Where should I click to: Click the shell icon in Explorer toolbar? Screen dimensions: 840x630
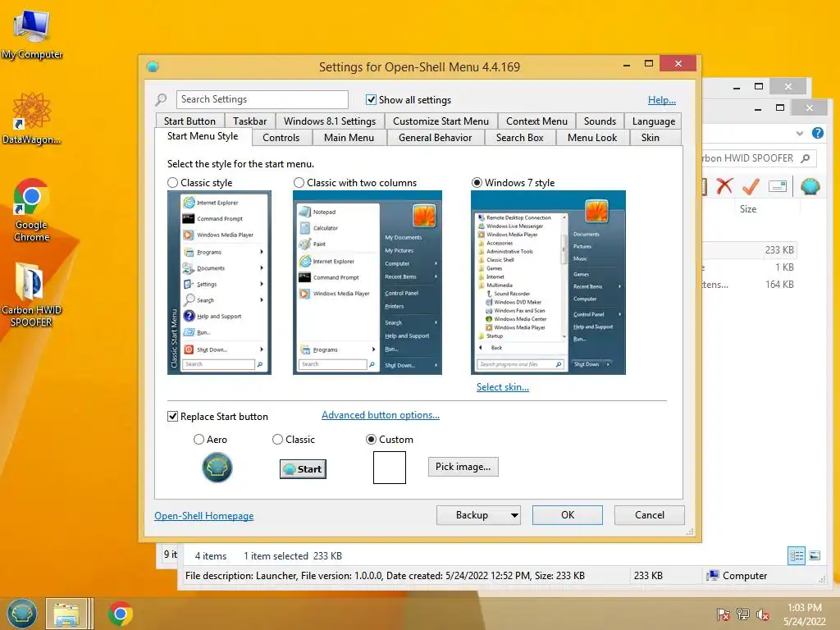pos(810,186)
